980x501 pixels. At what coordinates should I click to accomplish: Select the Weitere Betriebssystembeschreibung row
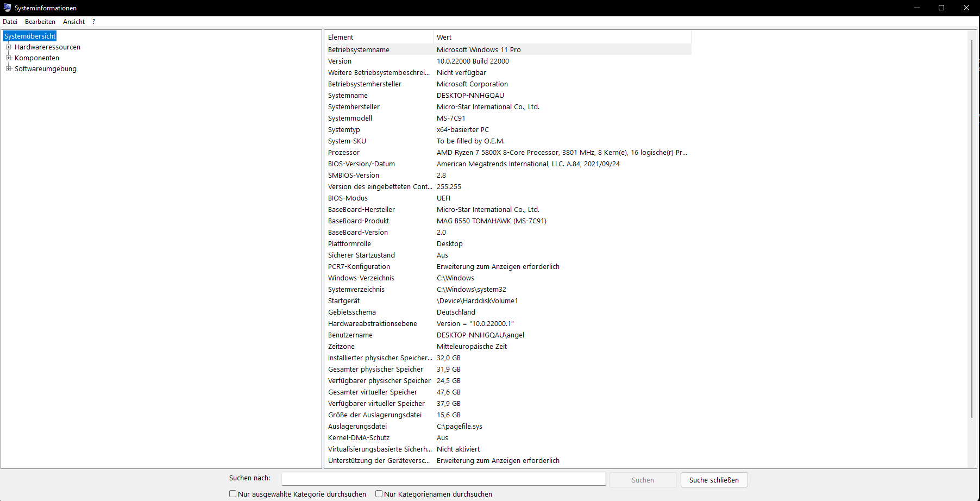coord(508,72)
